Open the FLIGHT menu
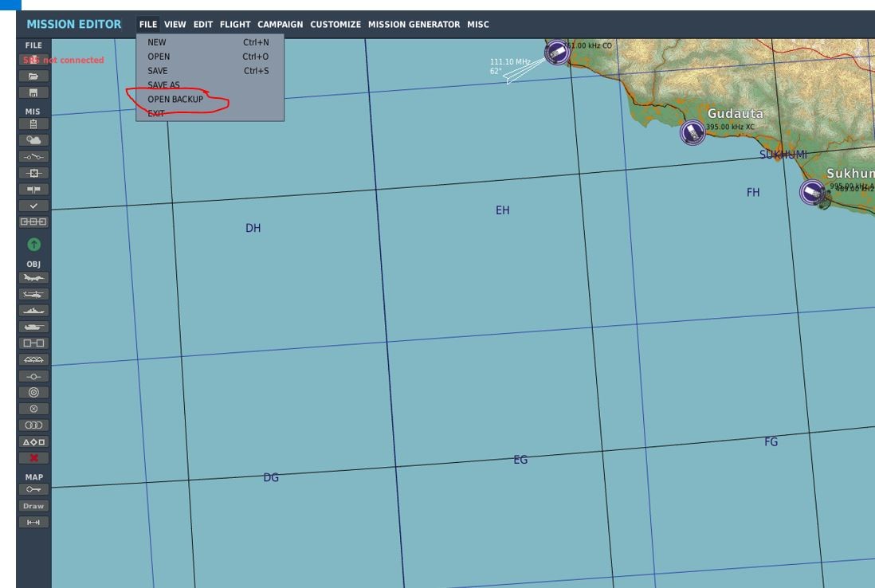The height and width of the screenshot is (588, 875). (235, 25)
